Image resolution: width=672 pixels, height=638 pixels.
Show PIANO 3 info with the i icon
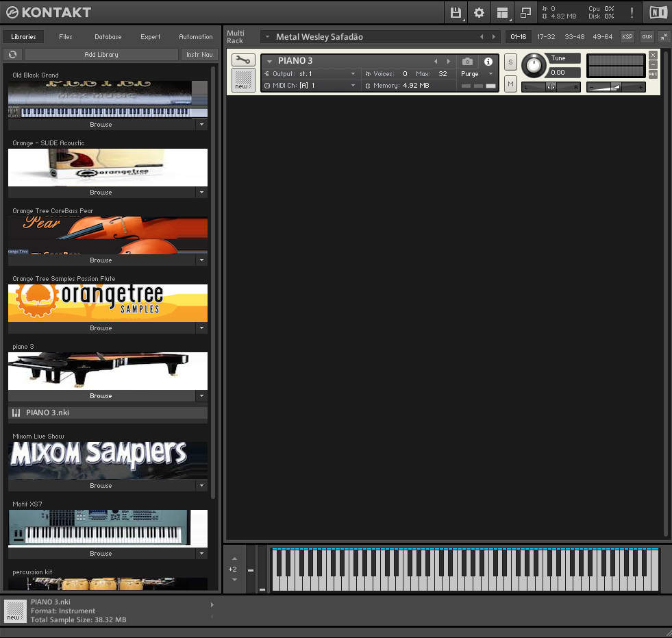pos(488,61)
